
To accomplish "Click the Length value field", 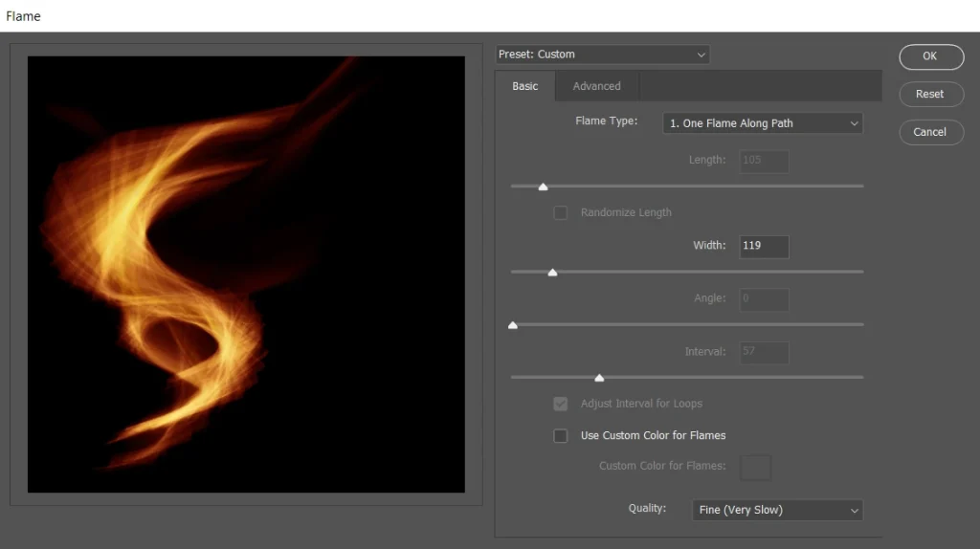I will [764, 161].
